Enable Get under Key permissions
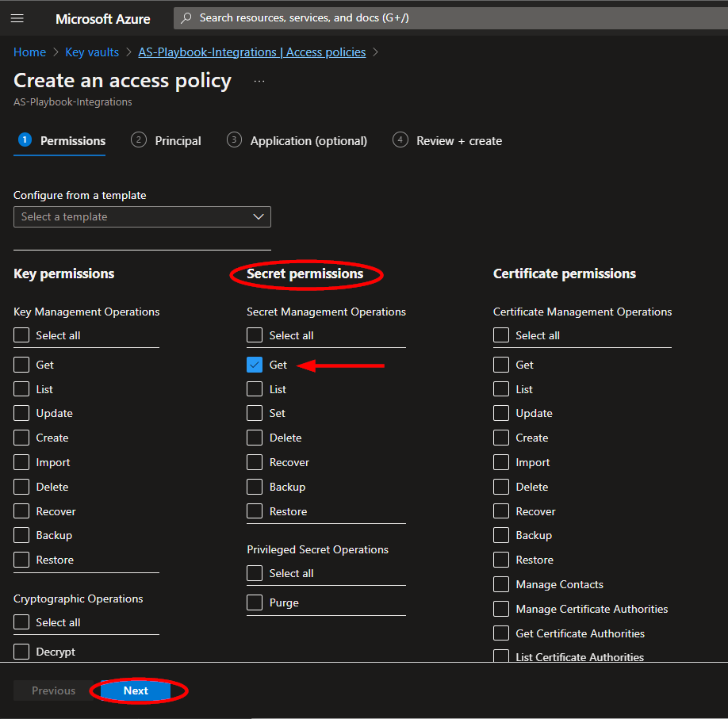This screenshot has height=719, width=728. pyautogui.click(x=21, y=365)
